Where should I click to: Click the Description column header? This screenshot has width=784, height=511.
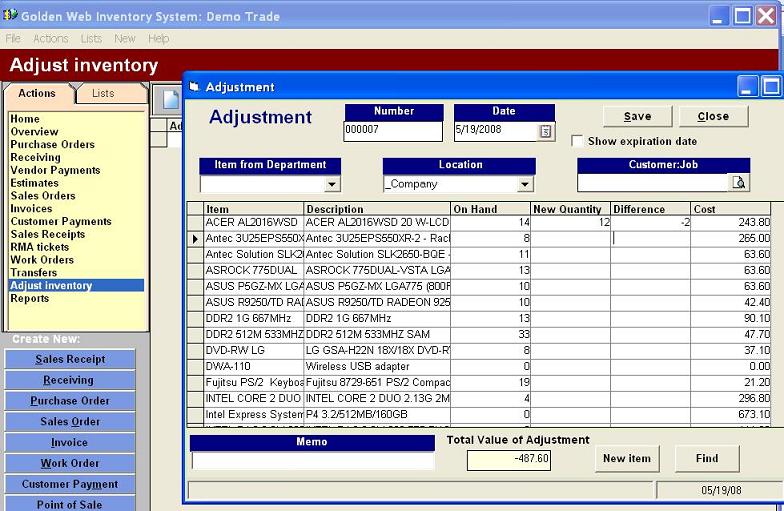point(377,209)
